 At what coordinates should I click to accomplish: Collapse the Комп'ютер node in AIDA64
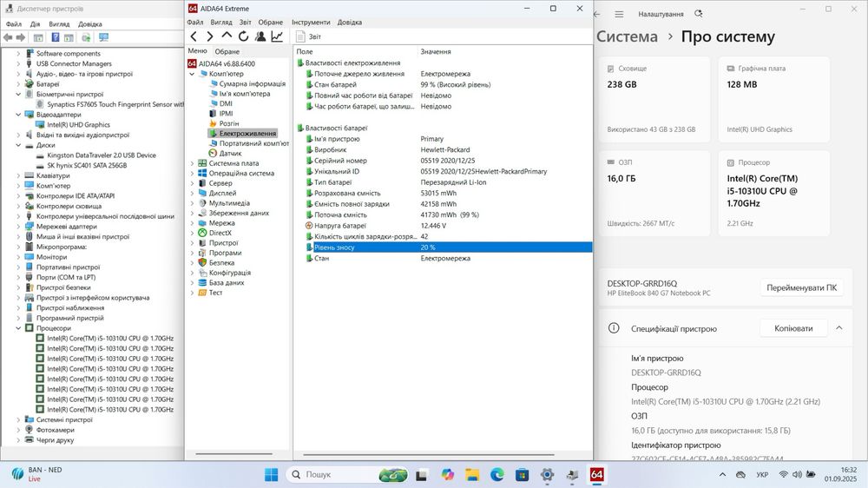tap(192, 74)
